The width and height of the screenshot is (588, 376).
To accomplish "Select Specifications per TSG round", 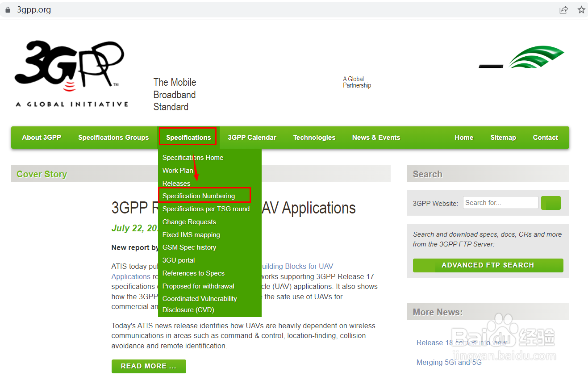I will pyautogui.click(x=206, y=209).
